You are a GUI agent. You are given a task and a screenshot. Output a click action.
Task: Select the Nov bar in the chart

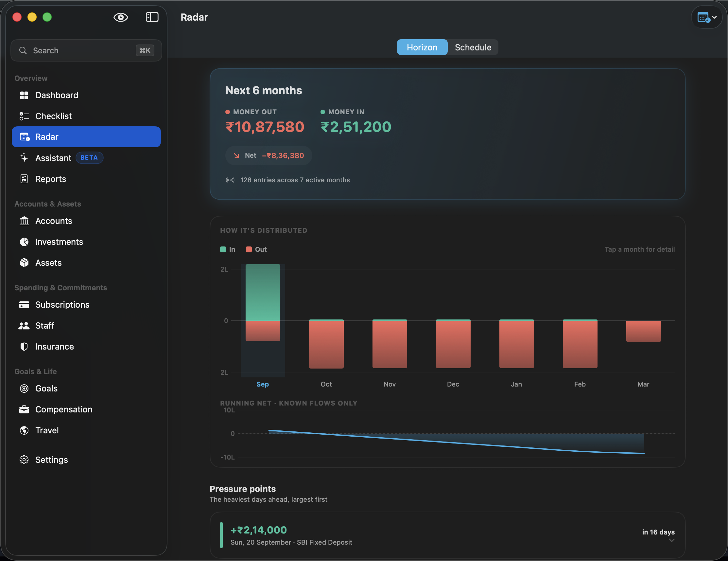pyautogui.click(x=390, y=344)
